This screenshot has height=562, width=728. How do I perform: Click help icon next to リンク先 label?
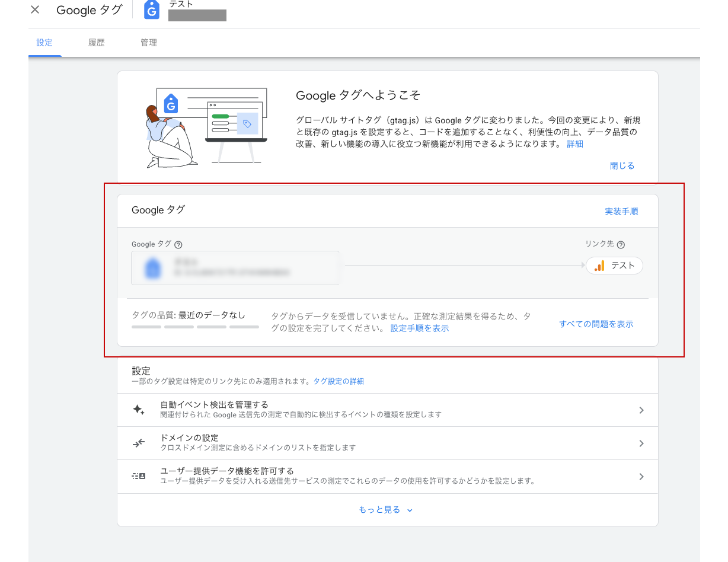pyautogui.click(x=621, y=245)
